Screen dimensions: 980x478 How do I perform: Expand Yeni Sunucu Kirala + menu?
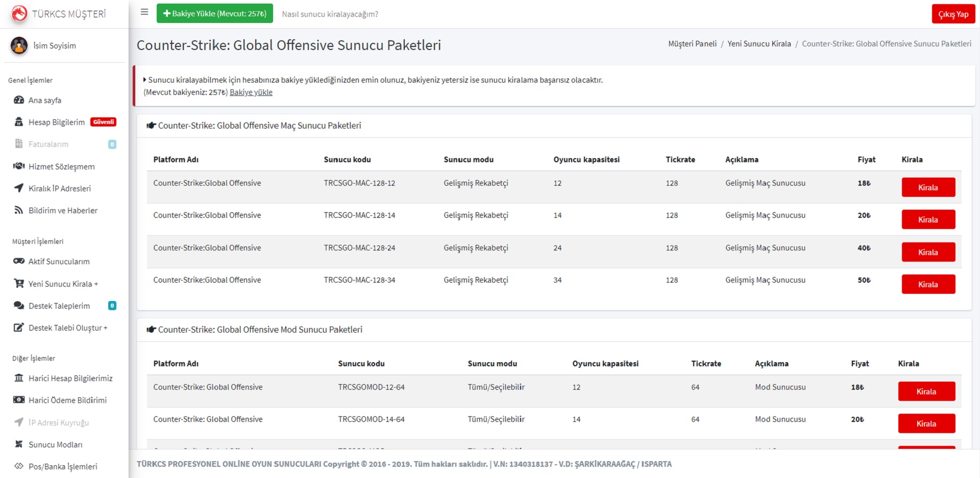pos(63,284)
